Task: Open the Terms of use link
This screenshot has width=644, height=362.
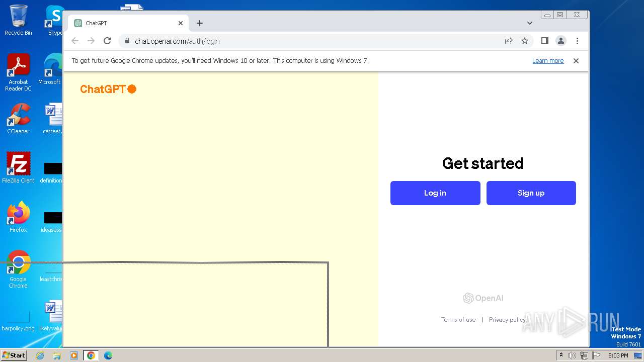Action: tap(458, 320)
